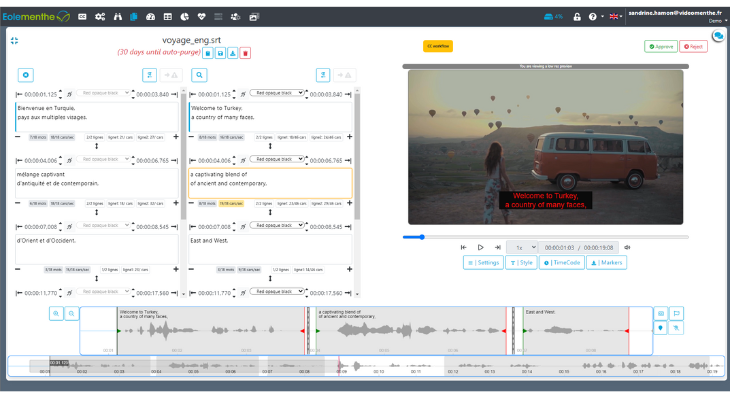730x400 pixels.
Task: Save the subtitle file with floppy disk icon
Action: tap(220, 53)
